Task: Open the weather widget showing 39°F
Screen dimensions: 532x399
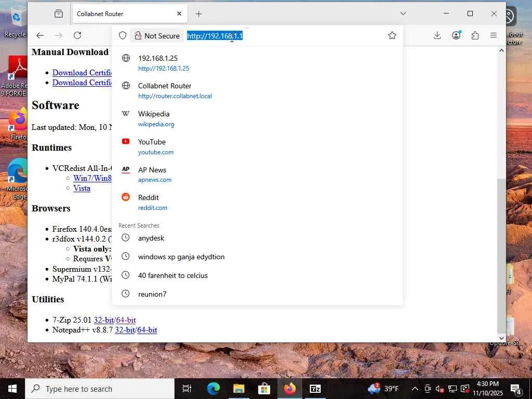Action: pos(383,389)
